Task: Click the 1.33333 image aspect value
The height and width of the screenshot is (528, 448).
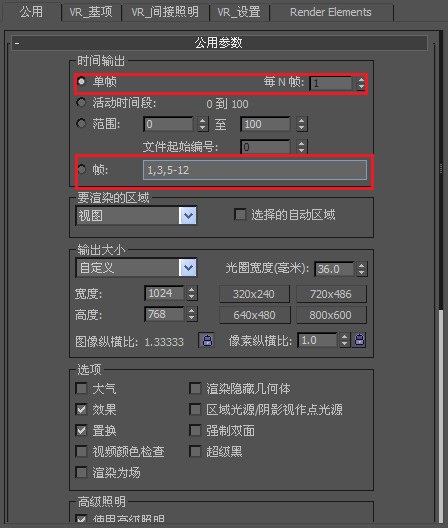Action: coord(164,342)
